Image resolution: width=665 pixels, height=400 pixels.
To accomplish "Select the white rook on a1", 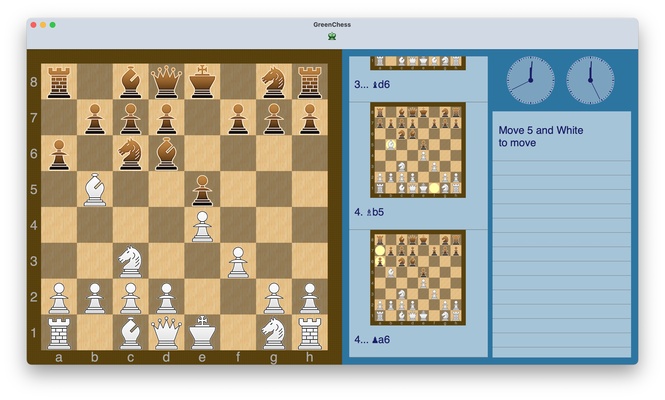I will point(59,333).
